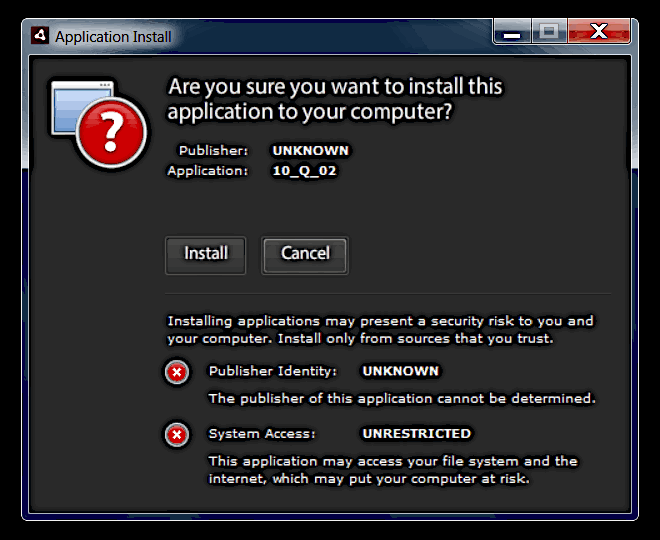Click the UNRESTRICTED system access value
This screenshot has width=660, height=540.
coord(417,434)
